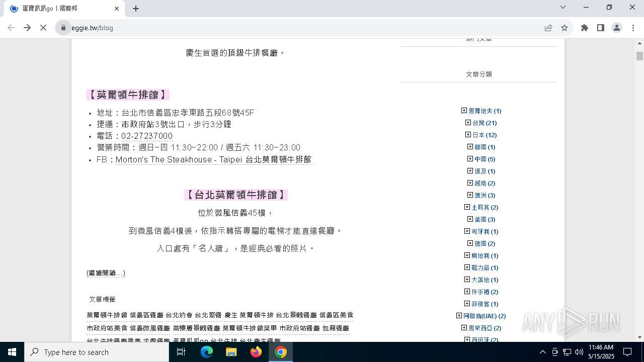Stop loading the page
The height and width of the screenshot is (362, 644).
(43, 28)
